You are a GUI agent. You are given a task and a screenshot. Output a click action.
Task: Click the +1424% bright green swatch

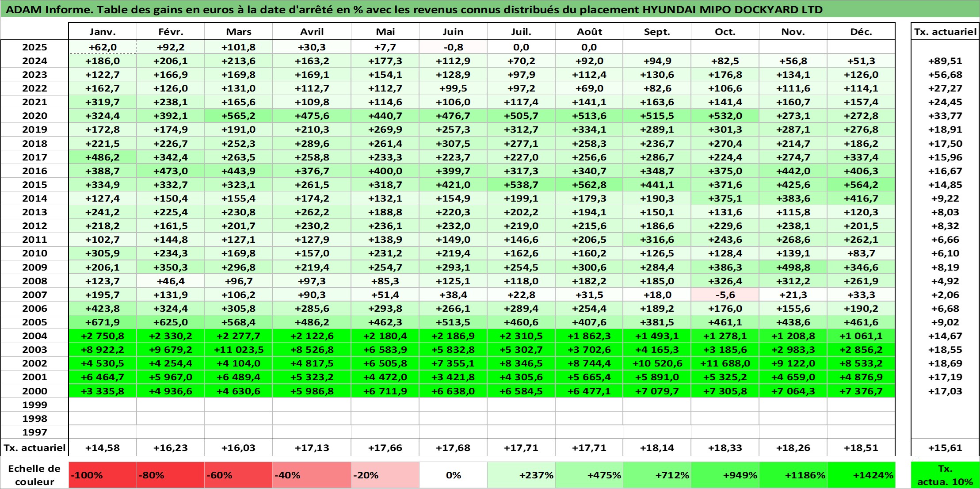(861, 475)
